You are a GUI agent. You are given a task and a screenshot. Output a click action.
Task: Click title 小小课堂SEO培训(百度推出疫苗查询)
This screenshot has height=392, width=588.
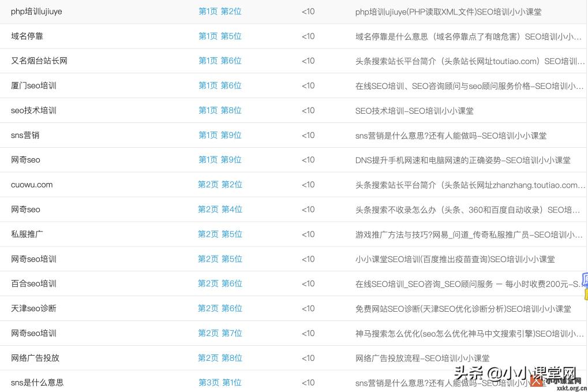click(x=455, y=259)
